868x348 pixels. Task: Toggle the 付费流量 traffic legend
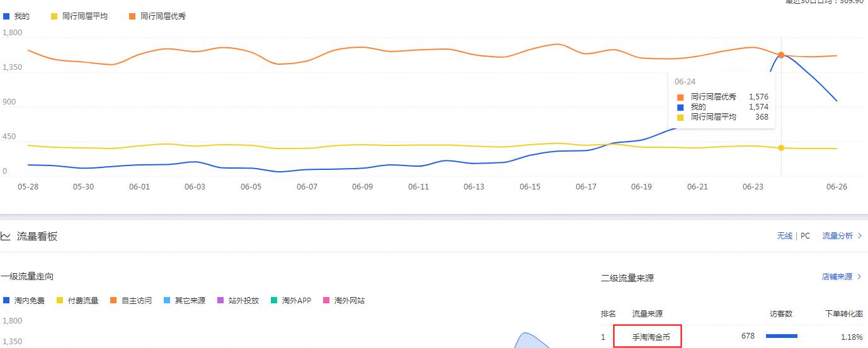(x=78, y=301)
